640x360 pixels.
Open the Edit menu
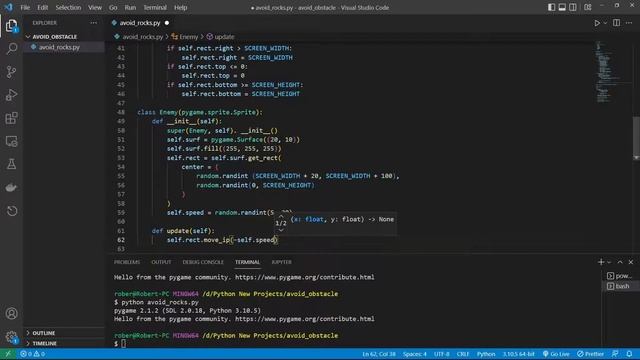[x=42, y=7]
